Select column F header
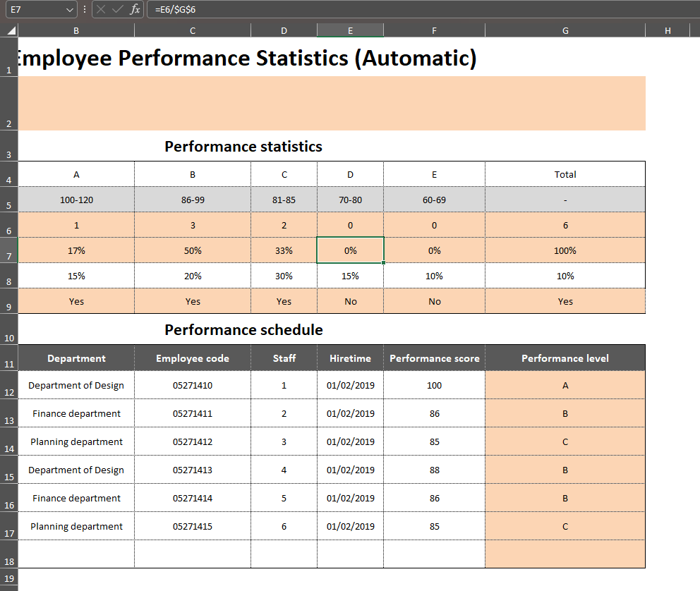This screenshot has height=591, width=700. [x=435, y=30]
